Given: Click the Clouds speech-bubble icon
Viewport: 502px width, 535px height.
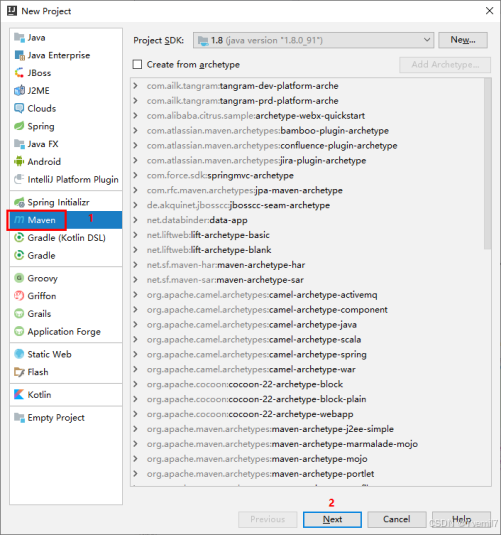Looking at the screenshot, I should [x=19, y=108].
